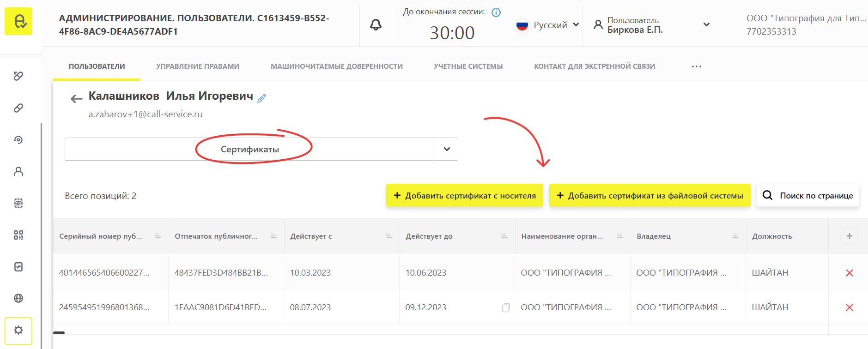This screenshot has height=349, width=868.
Task: Delete the certificate valid until 10.06.2023
Action: (849, 273)
